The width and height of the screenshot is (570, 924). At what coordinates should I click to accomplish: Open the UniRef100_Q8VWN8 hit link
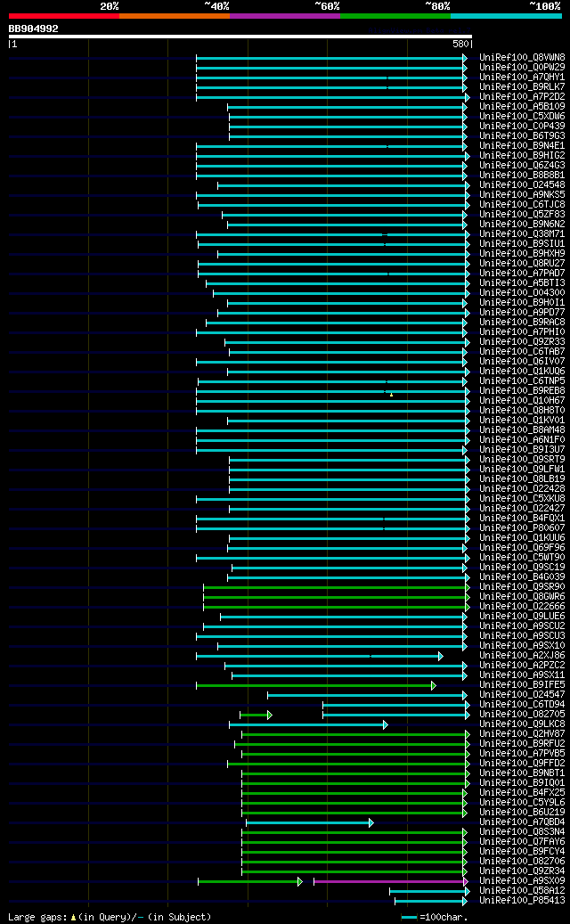522,58
